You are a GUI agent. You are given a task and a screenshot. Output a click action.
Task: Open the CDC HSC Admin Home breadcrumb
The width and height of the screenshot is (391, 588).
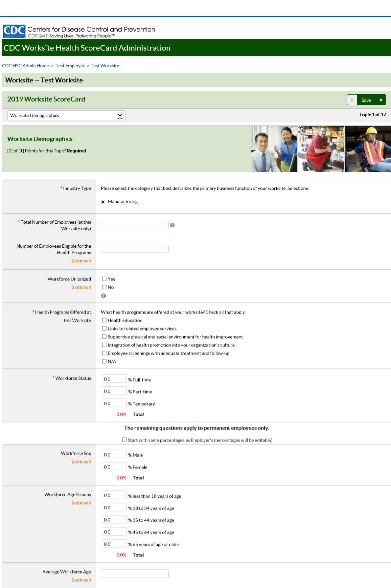[25, 66]
